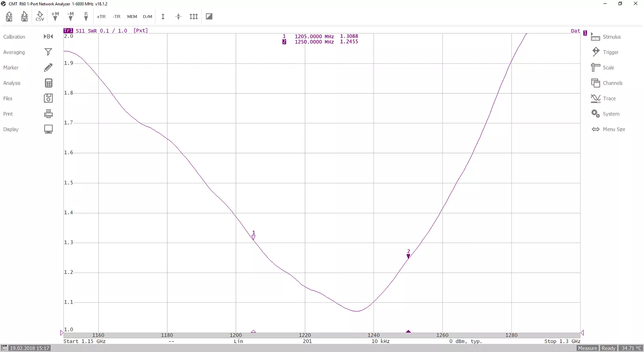The image size is (644, 352).
Task: Click the recall state icon in toolbar
Action: [9, 17]
